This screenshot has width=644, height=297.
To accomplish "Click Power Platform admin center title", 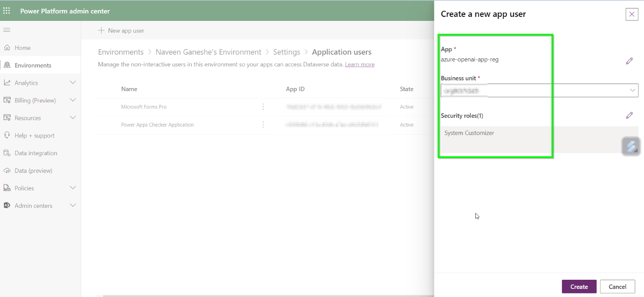I will pyautogui.click(x=65, y=11).
